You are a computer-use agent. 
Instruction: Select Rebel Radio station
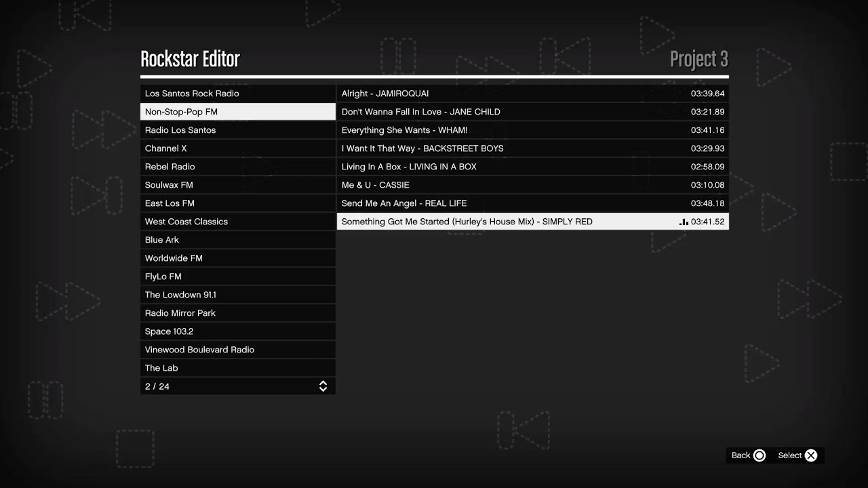click(238, 167)
